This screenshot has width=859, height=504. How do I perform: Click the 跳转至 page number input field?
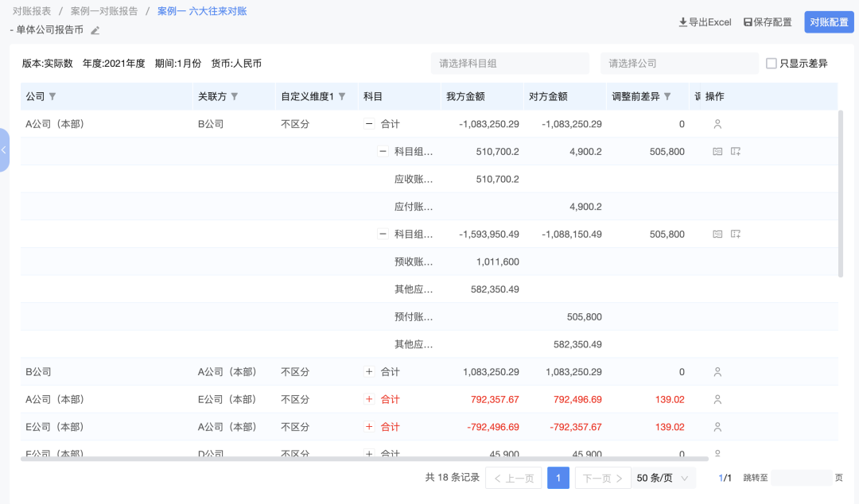click(803, 477)
